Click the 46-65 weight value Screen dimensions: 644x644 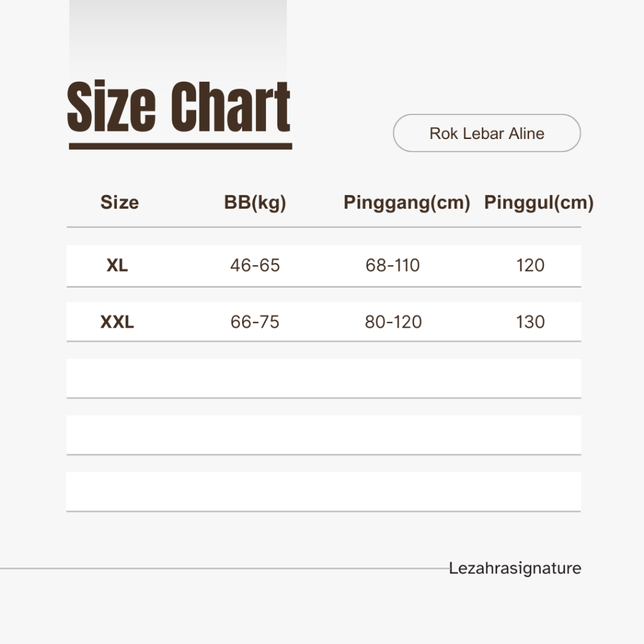pos(255,265)
